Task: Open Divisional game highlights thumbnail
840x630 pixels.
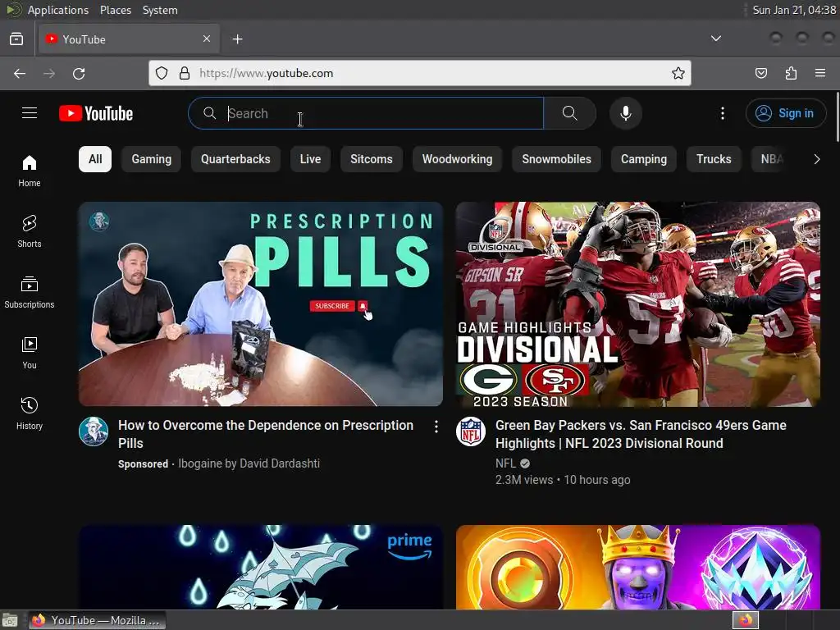Action: pos(638,304)
